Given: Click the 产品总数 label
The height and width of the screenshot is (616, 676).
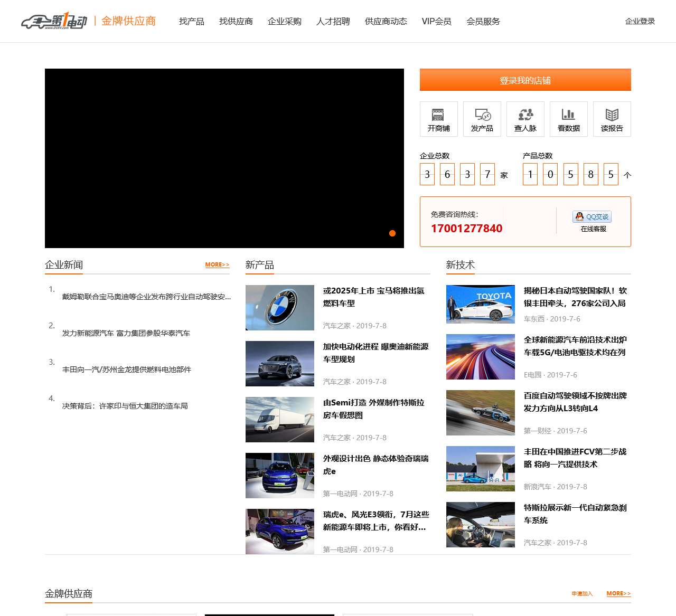Looking at the screenshot, I should 538,156.
